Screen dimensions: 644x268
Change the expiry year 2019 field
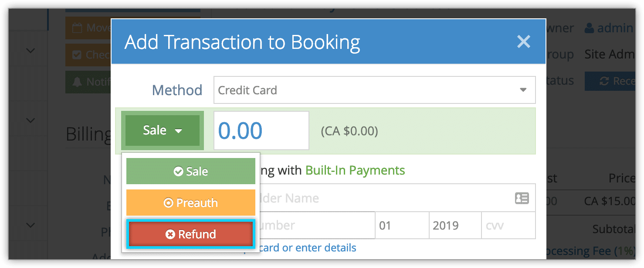455,226
